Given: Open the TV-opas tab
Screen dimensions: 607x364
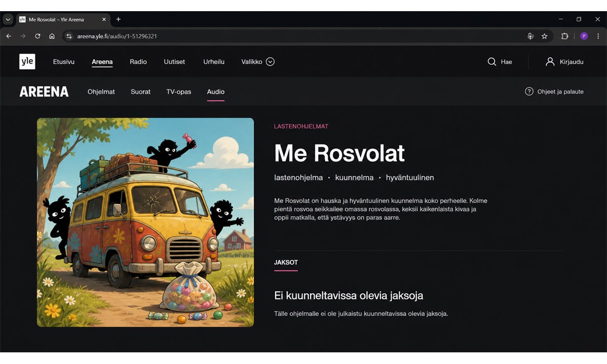Looking at the screenshot, I should (179, 92).
